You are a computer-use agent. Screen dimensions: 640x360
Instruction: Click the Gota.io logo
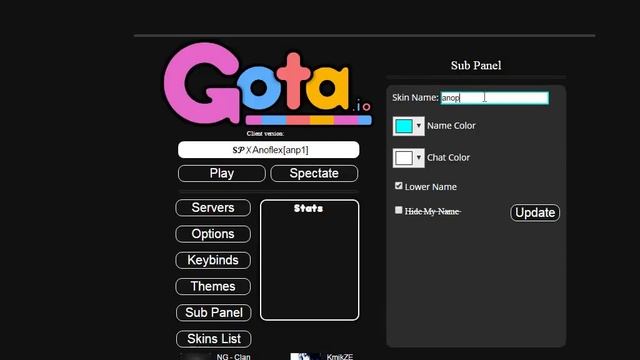[x=267, y=84]
